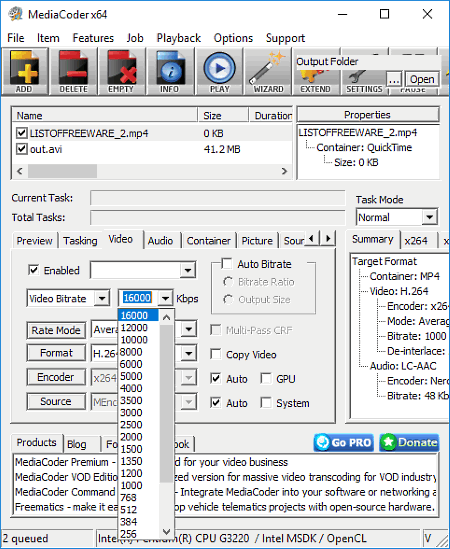
Task: Open the Rate Mode dropdown arrow
Action: pos(188,329)
